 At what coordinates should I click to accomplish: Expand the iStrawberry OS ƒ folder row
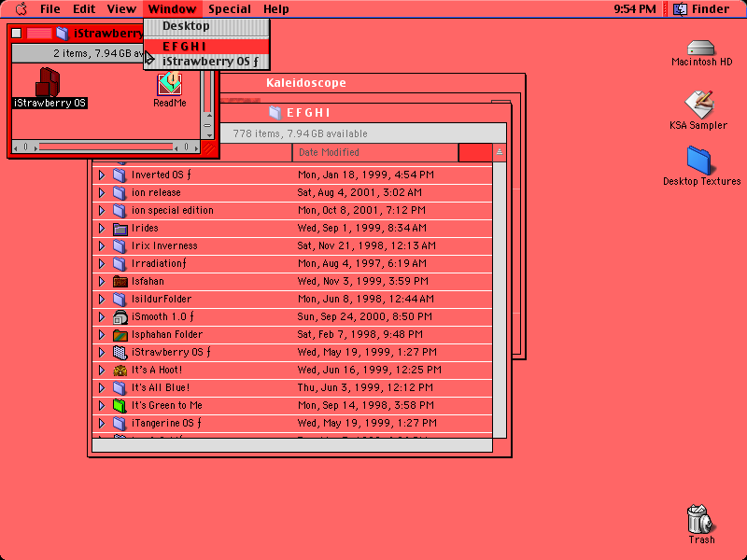coord(102,352)
